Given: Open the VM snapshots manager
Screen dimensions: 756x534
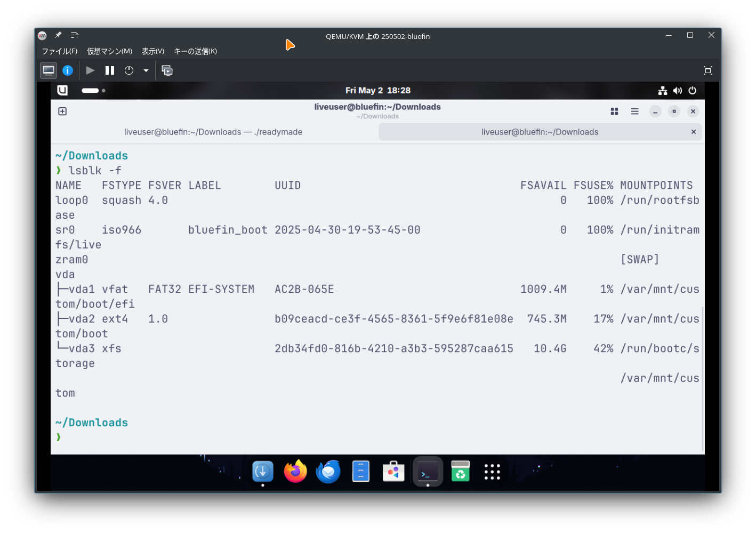Looking at the screenshot, I should pos(167,70).
